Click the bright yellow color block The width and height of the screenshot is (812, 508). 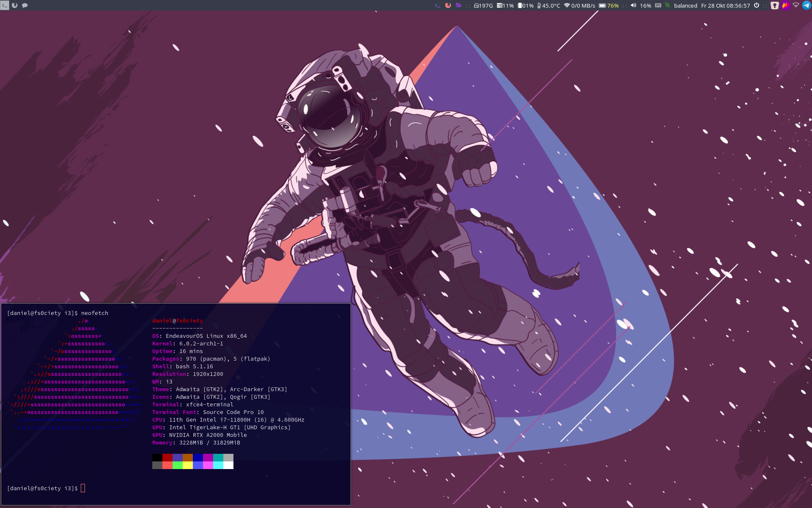point(187,465)
